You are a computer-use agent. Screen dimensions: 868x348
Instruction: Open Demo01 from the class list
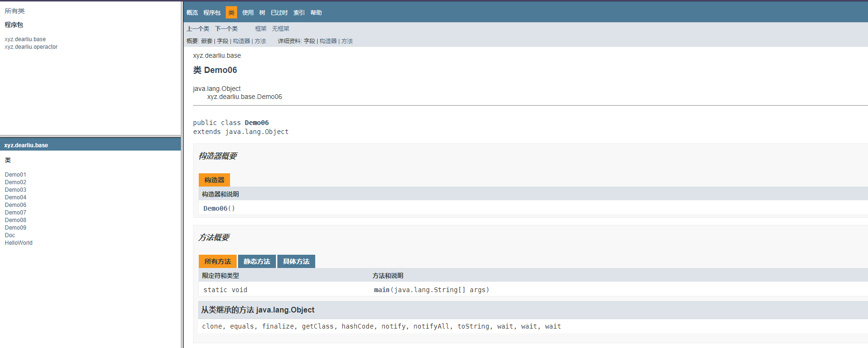[16, 175]
